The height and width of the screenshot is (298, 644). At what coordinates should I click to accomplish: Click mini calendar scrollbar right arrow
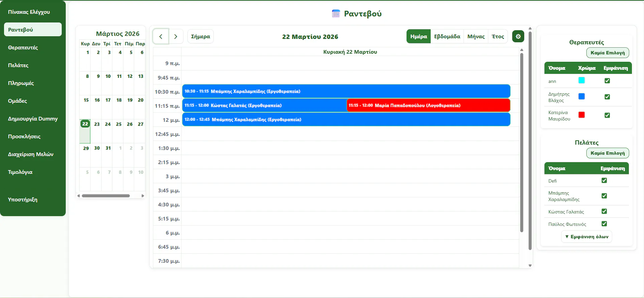tap(143, 196)
